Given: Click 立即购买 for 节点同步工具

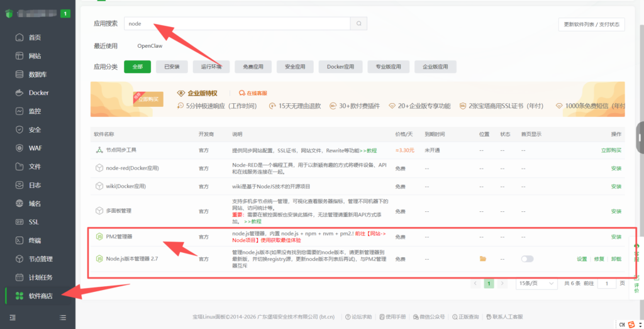Looking at the screenshot, I should tap(611, 150).
